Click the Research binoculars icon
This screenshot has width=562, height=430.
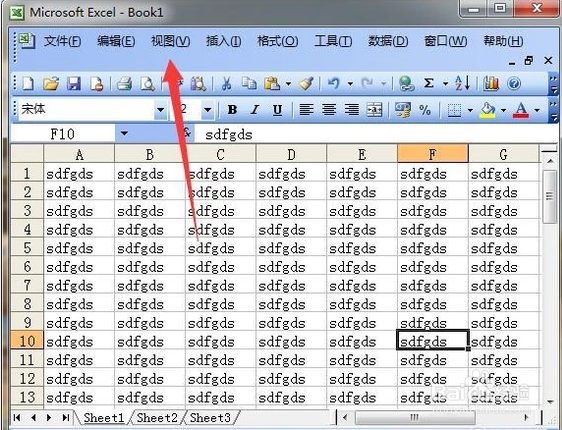[198, 84]
